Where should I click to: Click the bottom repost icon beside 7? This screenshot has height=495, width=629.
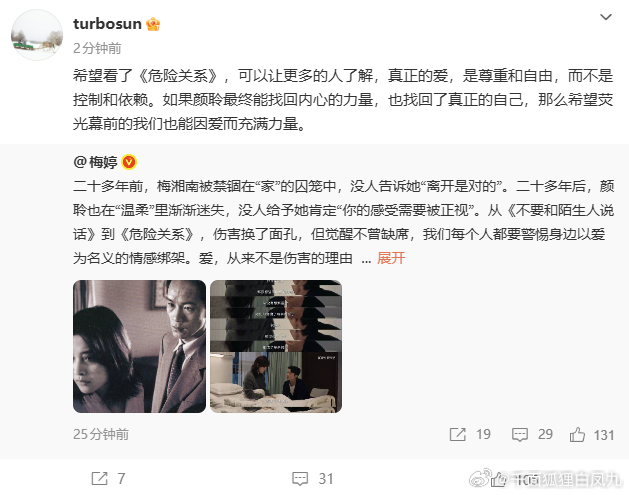click(x=99, y=479)
